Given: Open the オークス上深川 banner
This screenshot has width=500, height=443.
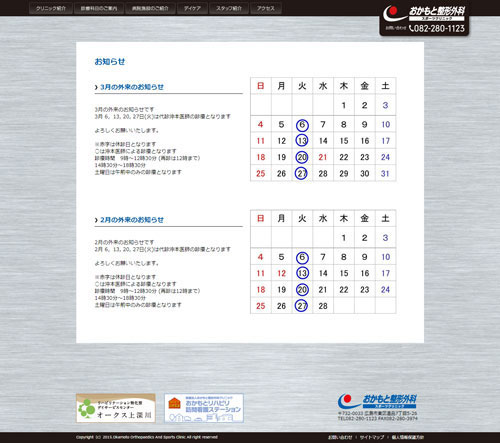Looking at the screenshot, I should [x=116, y=408].
